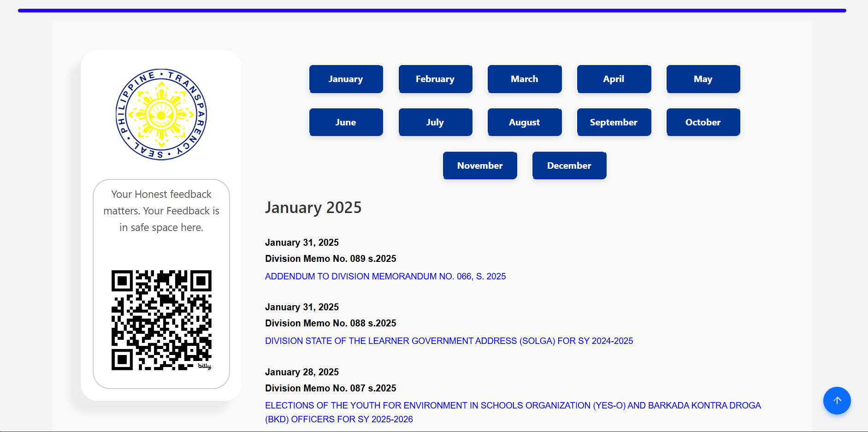Open the March memos
The image size is (868, 432).
pos(525,79)
